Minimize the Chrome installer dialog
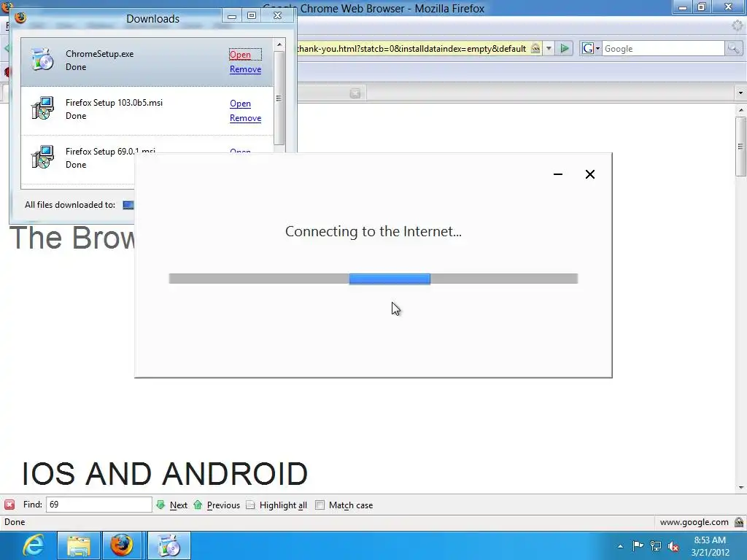The width and height of the screenshot is (747, 560). (558, 174)
